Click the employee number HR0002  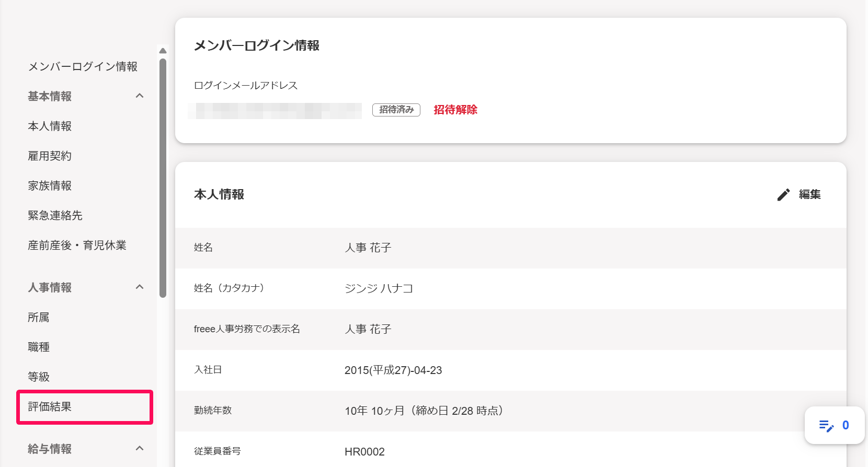click(x=364, y=452)
